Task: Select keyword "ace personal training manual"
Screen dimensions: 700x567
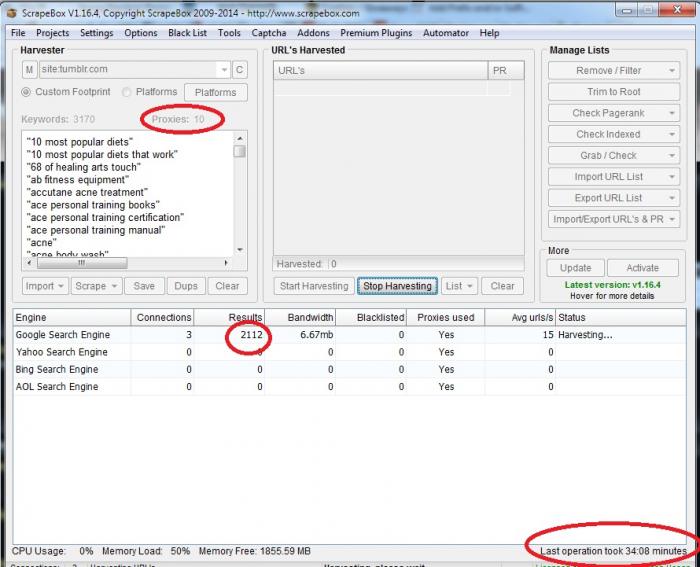Action: 96,230
